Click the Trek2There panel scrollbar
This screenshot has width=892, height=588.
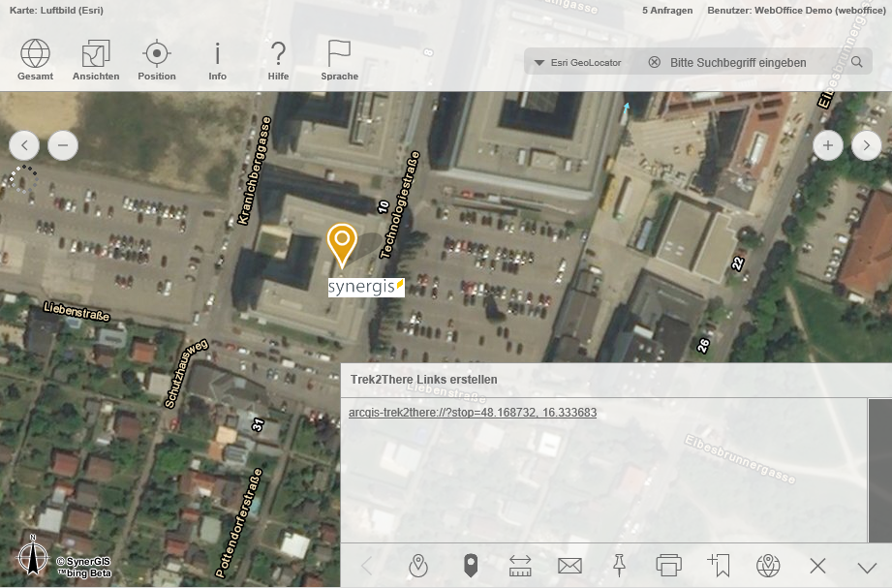[879, 465]
